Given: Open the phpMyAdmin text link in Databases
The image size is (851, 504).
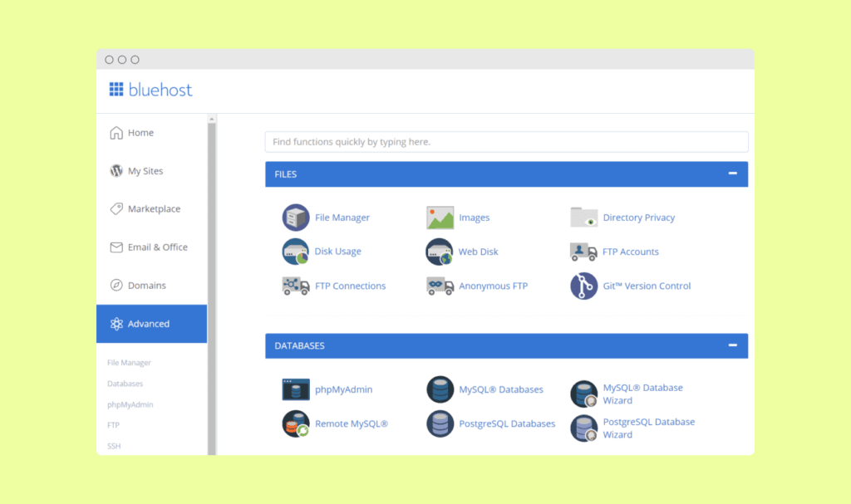Looking at the screenshot, I should pyautogui.click(x=343, y=389).
